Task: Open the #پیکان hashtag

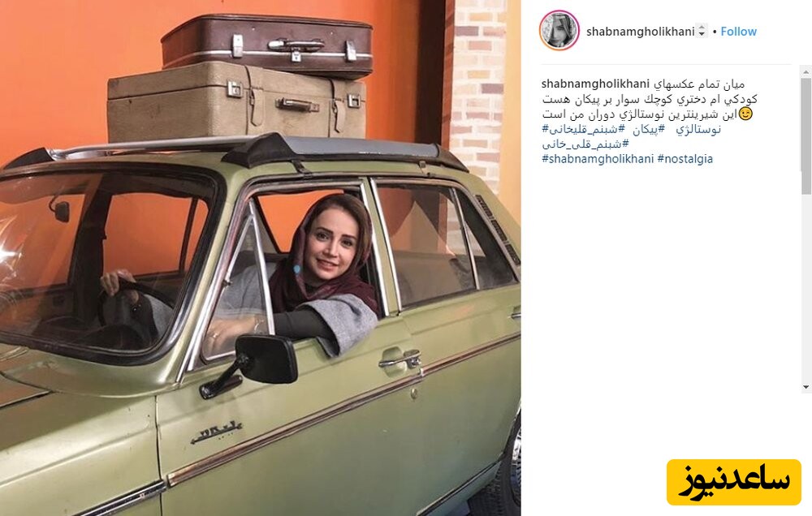Action: coord(649,129)
